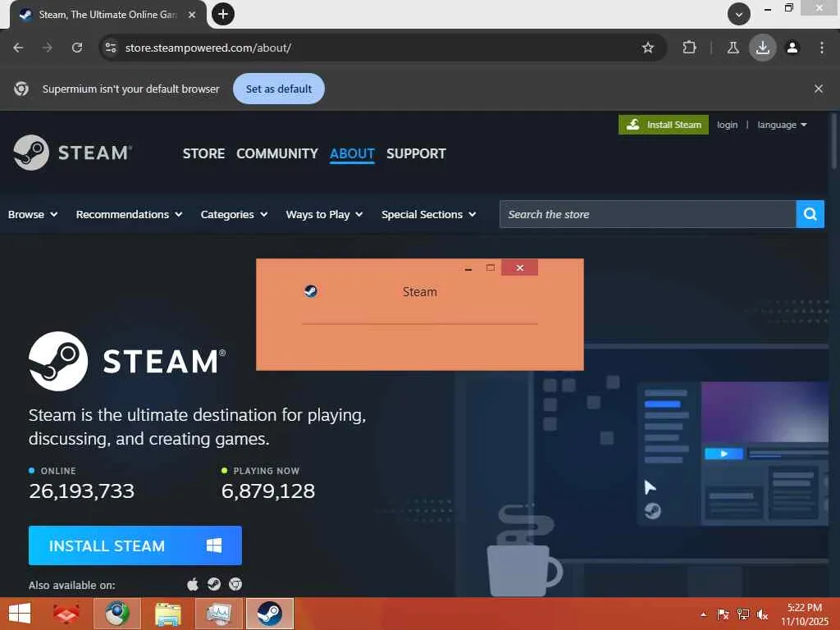840x630 pixels.
Task: Open the red taskbar app icon
Action: [66, 614]
